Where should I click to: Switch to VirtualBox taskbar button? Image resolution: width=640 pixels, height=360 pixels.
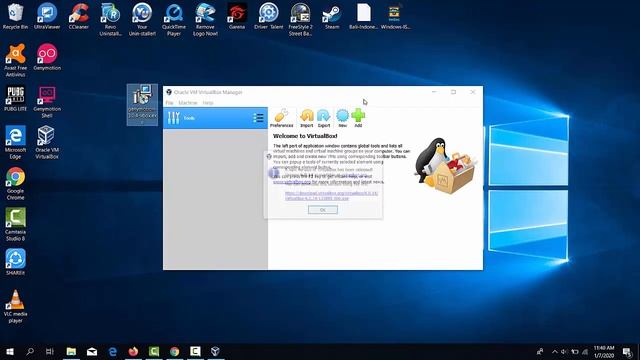click(216, 351)
